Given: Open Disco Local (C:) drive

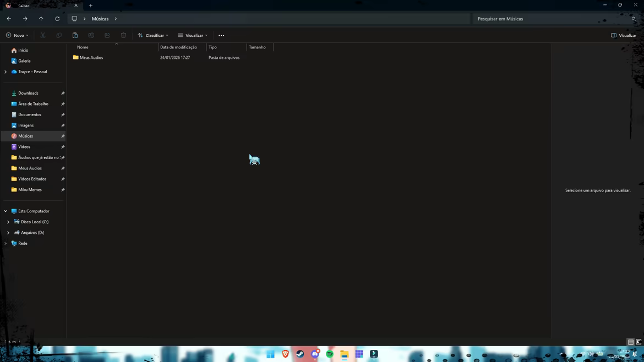Looking at the screenshot, I should point(35,222).
